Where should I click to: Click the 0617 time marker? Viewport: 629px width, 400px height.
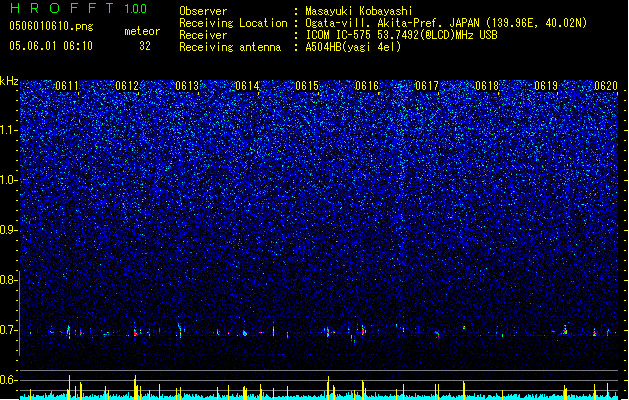[427, 86]
